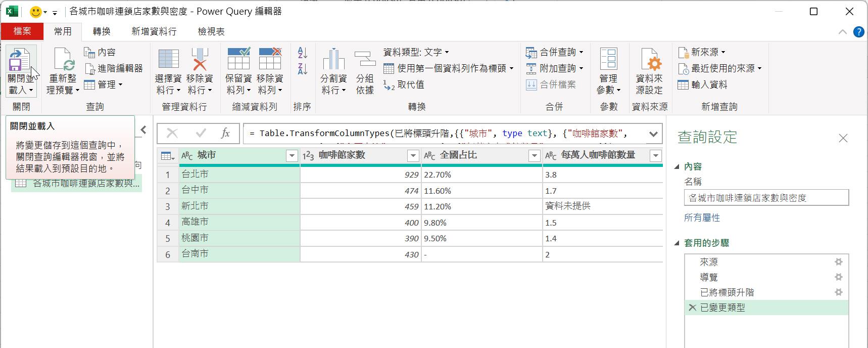Screen dimensions: 868x348
Task: Expand the formula bar with the chevron
Action: coord(653,134)
